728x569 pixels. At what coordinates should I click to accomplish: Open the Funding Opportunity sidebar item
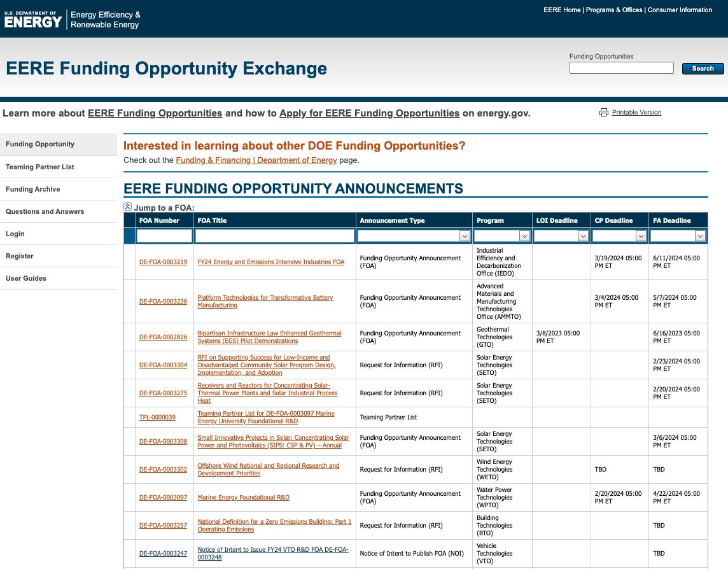tap(59, 144)
